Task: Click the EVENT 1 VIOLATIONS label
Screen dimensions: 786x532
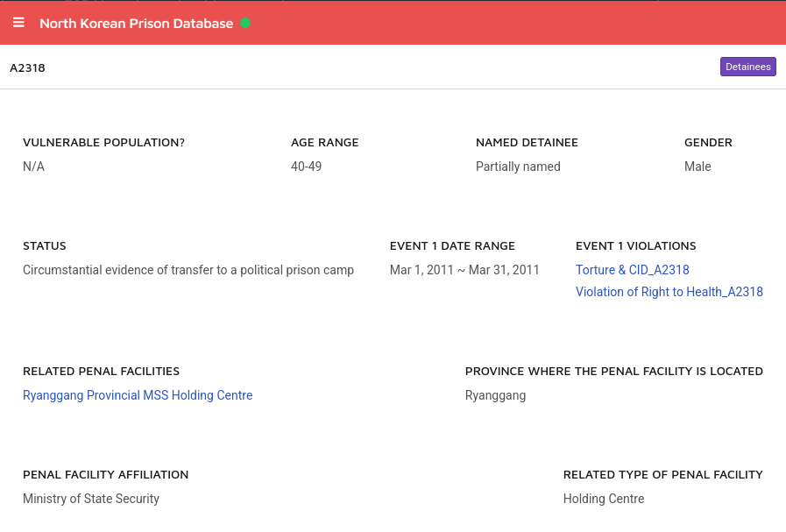Action: click(x=635, y=245)
